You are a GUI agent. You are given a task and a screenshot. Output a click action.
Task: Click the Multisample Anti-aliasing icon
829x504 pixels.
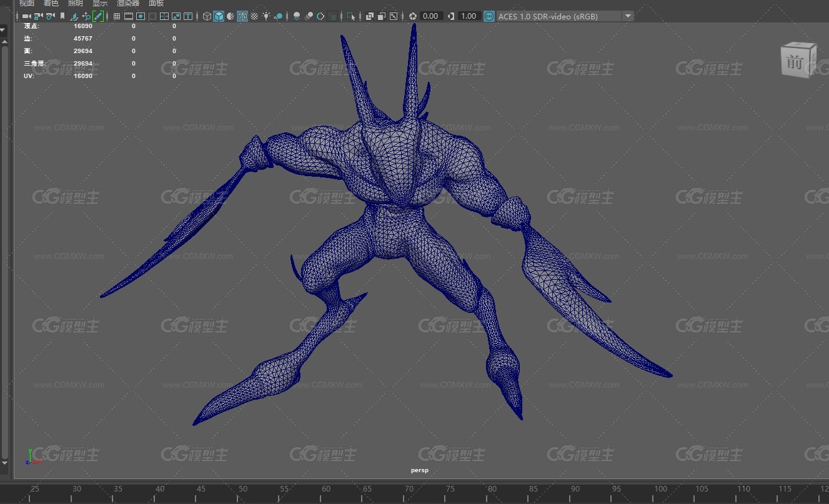pyautogui.click(x=320, y=16)
